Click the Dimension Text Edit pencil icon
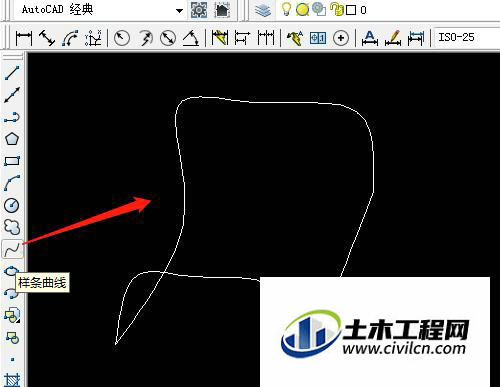500x387 pixels. click(393, 38)
